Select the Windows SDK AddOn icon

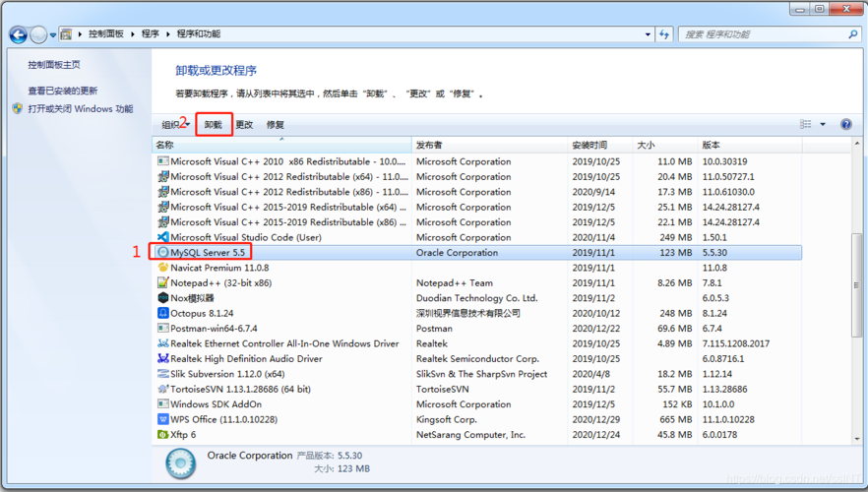[162, 404]
